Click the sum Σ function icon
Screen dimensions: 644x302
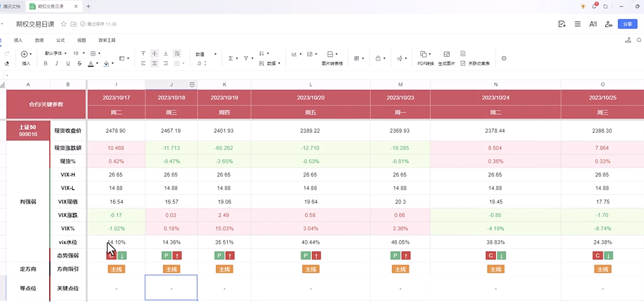click(x=230, y=58)
